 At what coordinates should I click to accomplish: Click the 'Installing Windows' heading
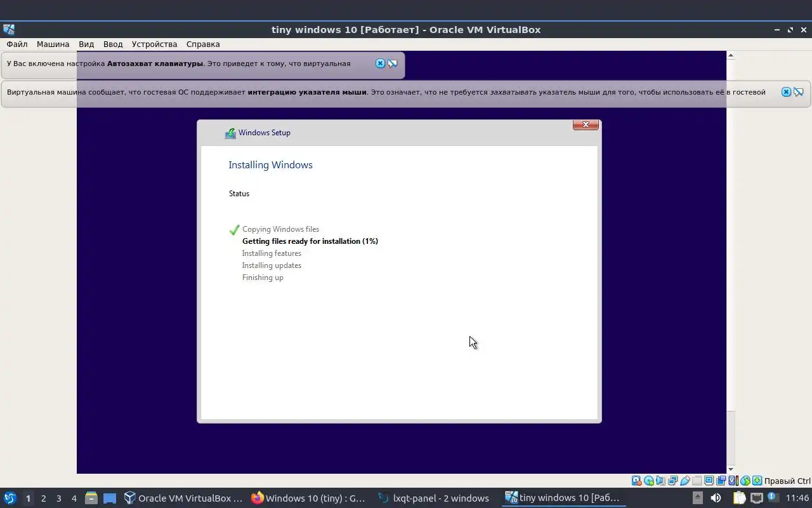(270, 165)
